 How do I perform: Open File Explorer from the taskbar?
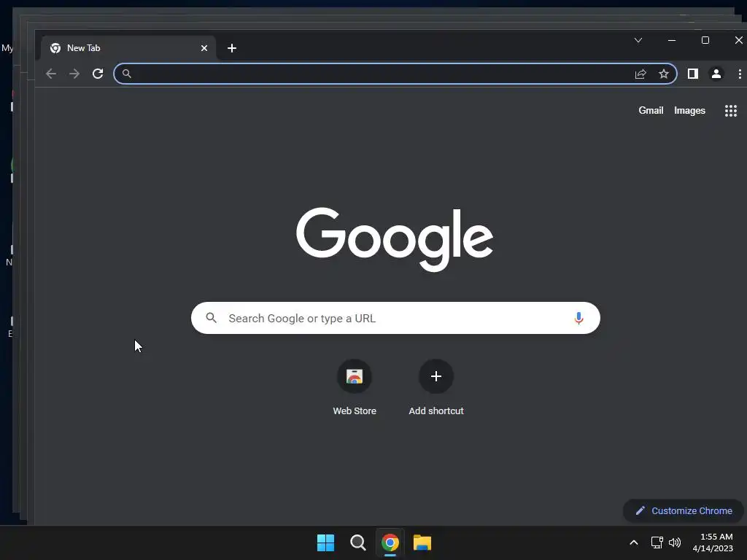[x=422, y=542]
